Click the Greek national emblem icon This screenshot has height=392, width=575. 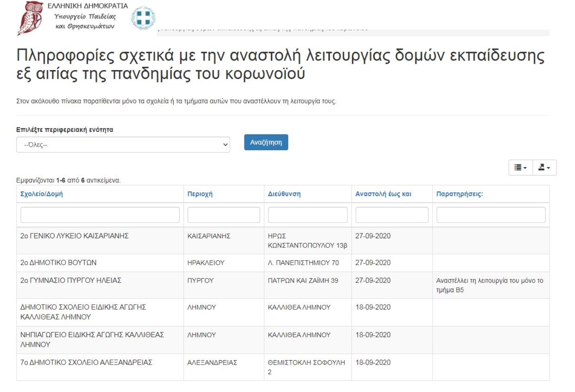click(143, 18)
